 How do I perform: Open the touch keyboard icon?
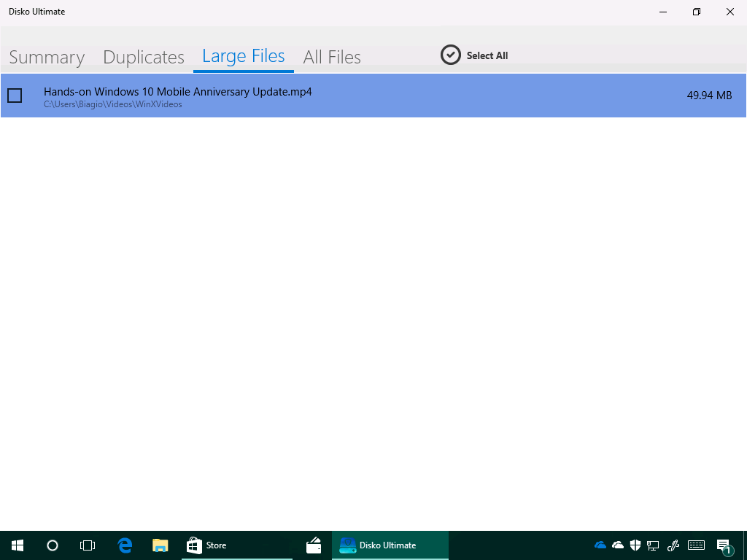point(697,545)
